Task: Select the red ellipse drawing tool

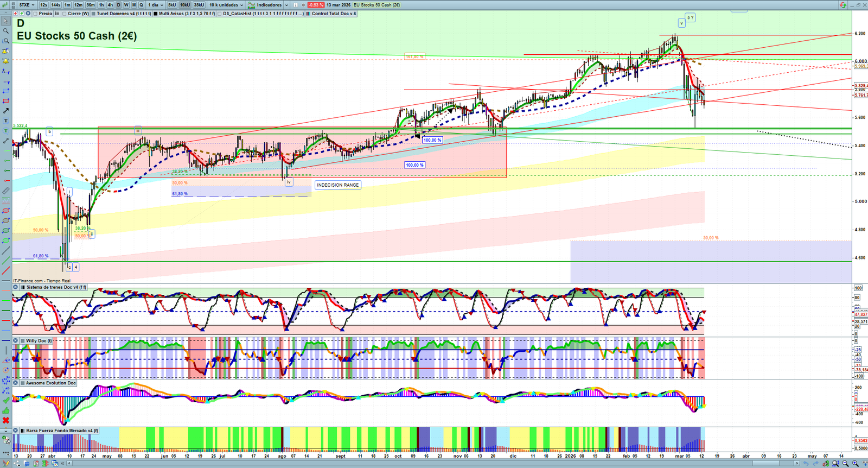Action: pos(6,211)
